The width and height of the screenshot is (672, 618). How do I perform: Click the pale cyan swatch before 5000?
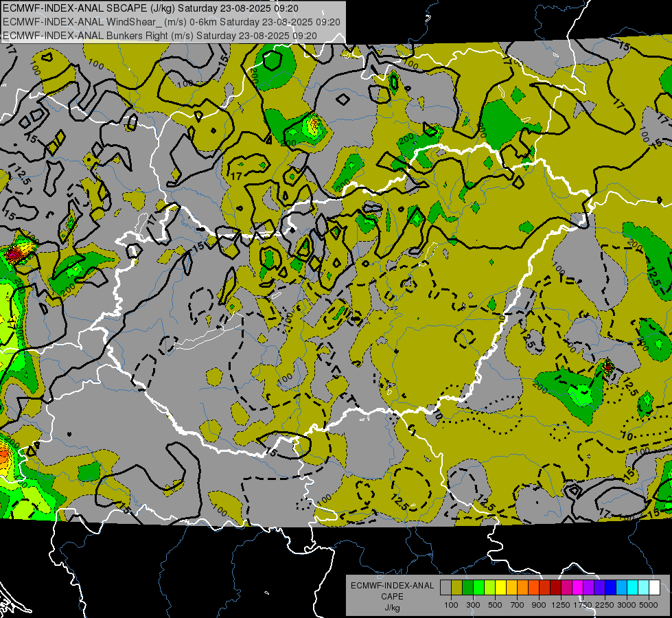click(x=644, y=587)
